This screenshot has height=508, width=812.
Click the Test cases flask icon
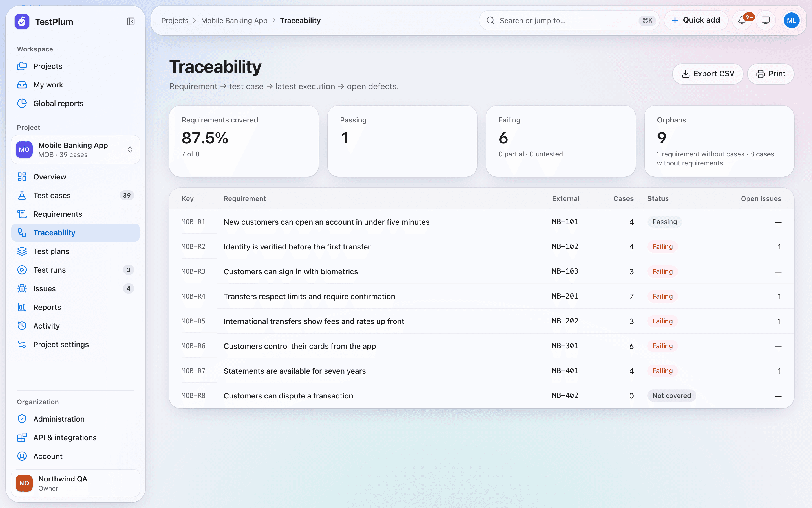22,195
